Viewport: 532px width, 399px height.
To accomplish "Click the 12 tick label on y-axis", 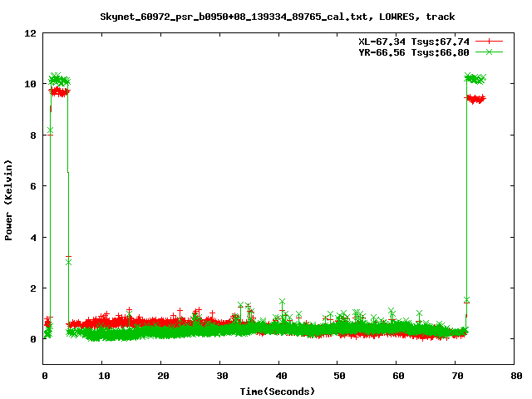I will tap(30, 33).
